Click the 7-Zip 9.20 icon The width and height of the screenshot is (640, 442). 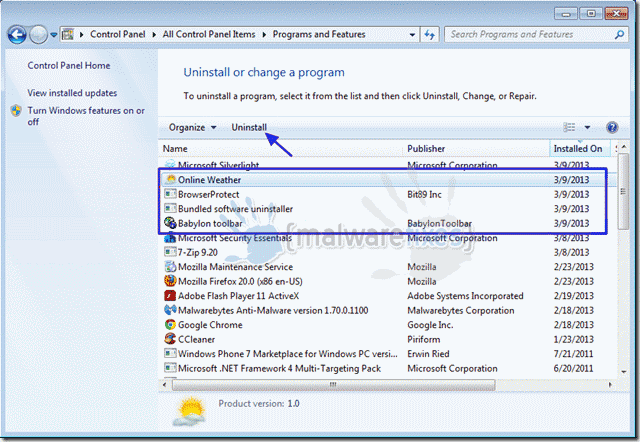(x=170, y=252)
